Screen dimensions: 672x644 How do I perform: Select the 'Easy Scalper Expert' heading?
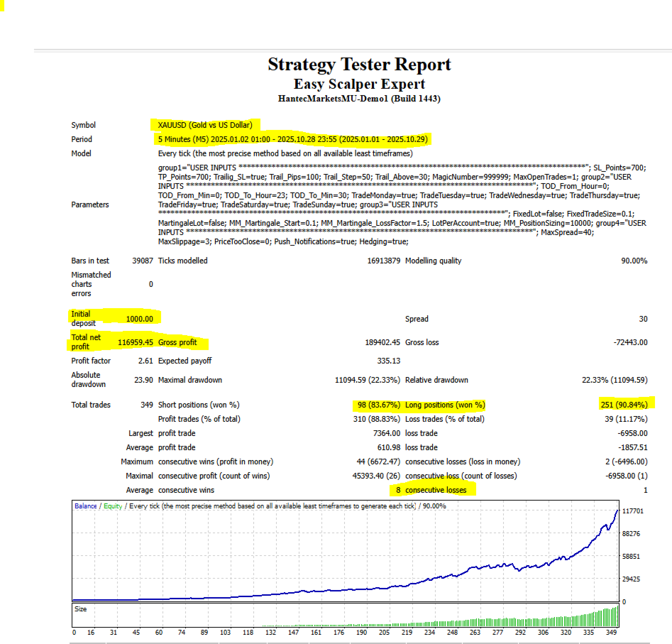coord(359,84)
